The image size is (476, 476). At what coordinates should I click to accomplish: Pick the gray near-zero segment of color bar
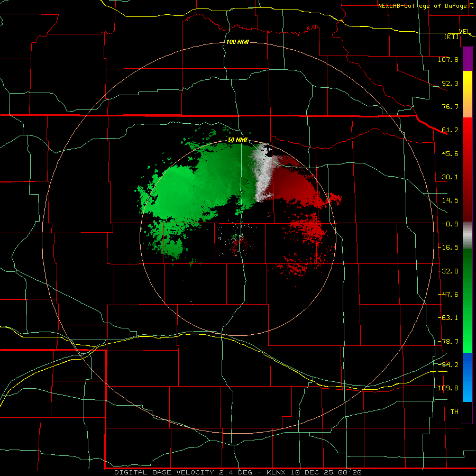pyautogui.click(x=467, y=235)
